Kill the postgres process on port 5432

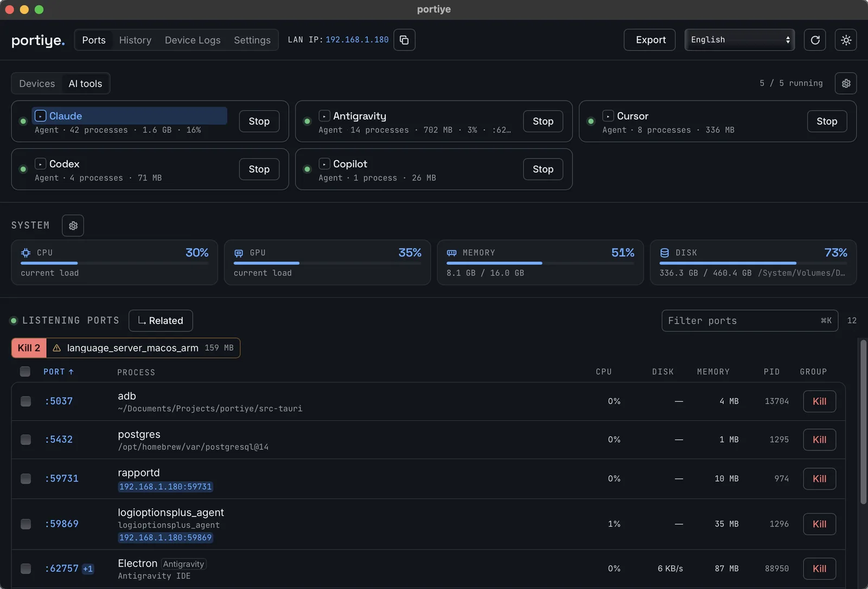[x=819, y=439]
